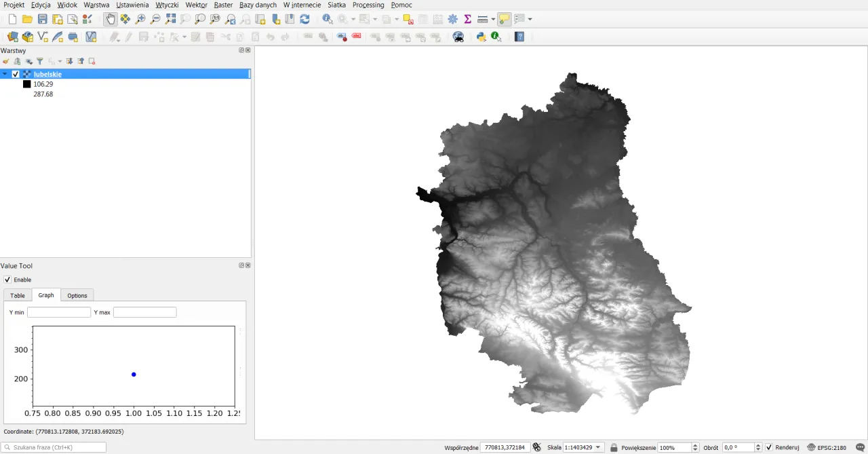The image size is (868, 454).
Task: Disable the Value Tool Enable checkbox
Action: 7,280
